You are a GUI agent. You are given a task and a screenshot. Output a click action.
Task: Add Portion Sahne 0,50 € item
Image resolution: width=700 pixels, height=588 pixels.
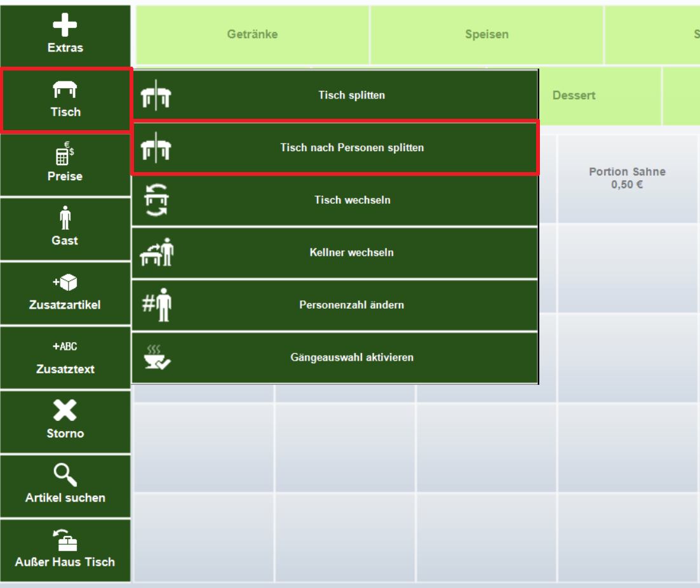[627, 178]
